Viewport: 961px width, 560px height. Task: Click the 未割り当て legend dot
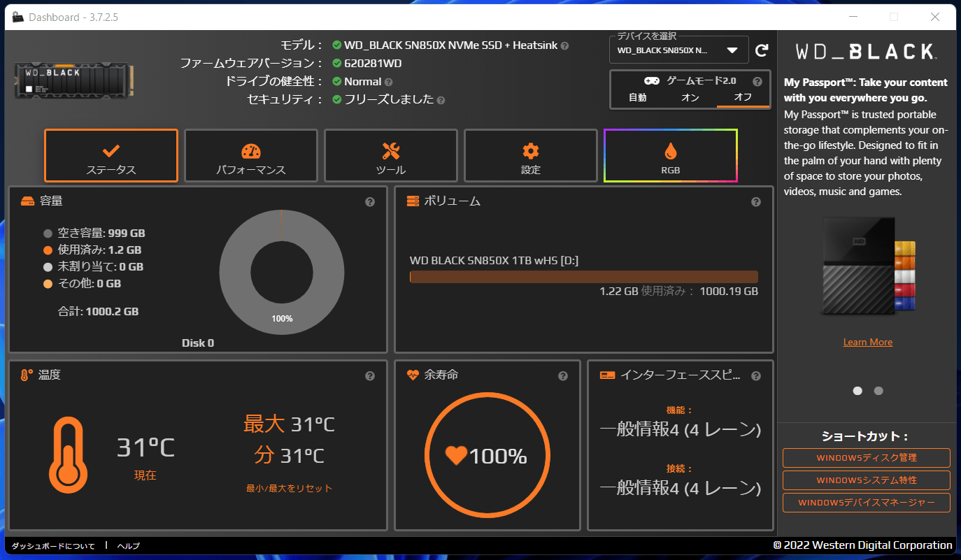coord(48,267)
